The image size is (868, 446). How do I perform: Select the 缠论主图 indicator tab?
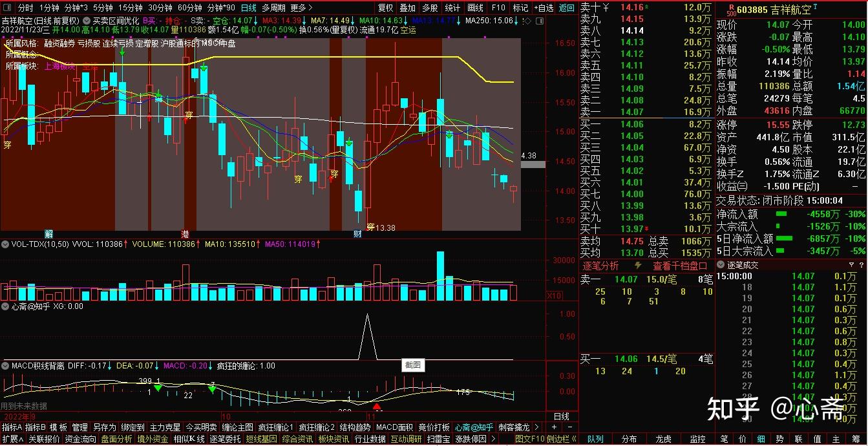point(237,427)
